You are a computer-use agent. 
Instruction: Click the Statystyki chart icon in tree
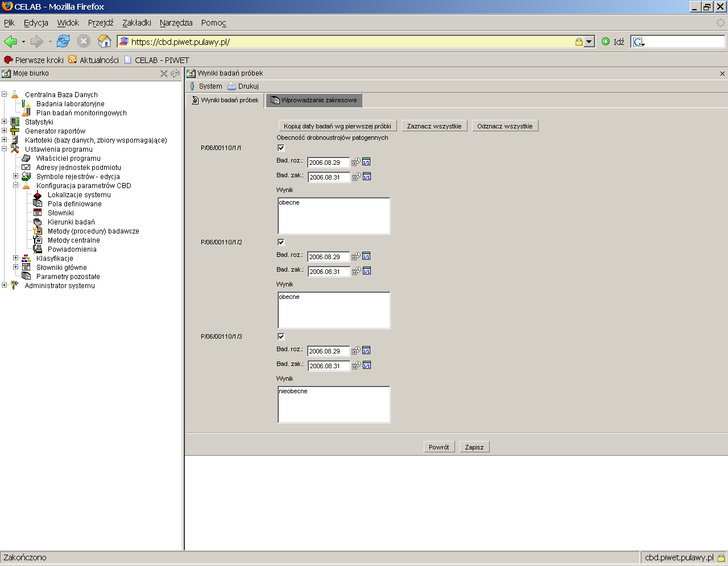click(x=15, y=122)
